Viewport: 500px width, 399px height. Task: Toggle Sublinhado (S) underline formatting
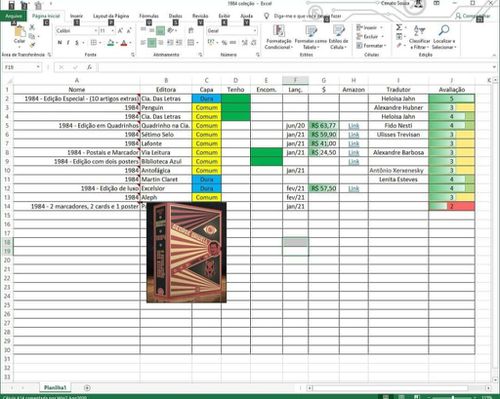[x=77, y=43]
